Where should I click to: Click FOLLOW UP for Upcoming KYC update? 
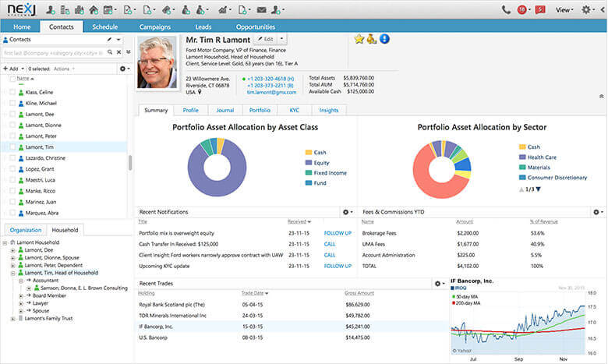338,267
